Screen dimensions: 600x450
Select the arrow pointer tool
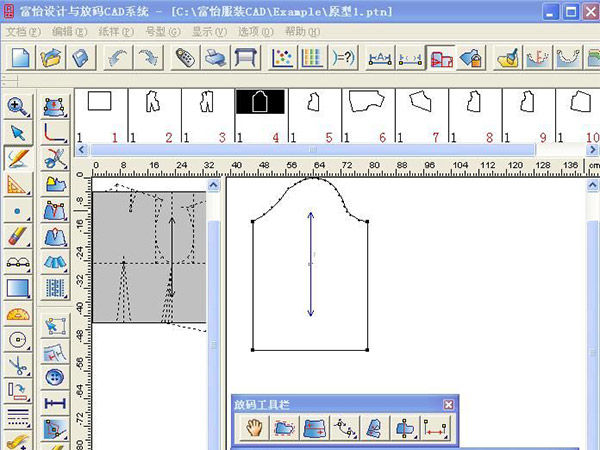coord(18,132)
